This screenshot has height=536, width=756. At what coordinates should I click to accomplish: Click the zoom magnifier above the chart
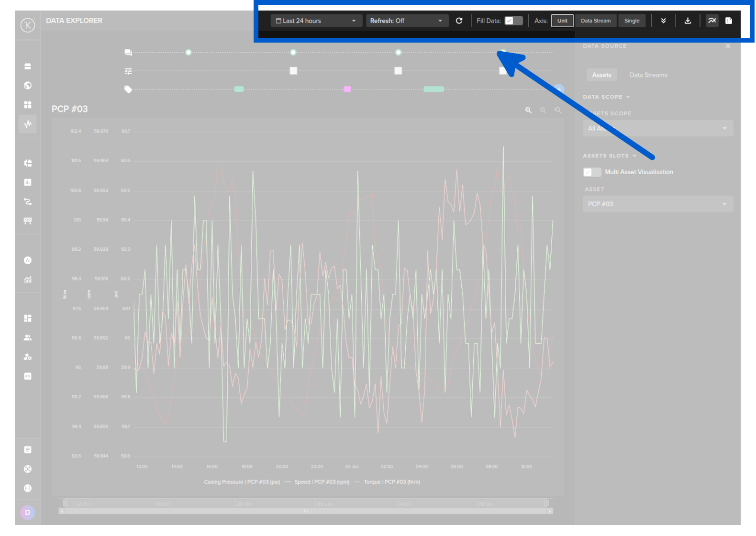pyautogui.click(x=528, y=111)
